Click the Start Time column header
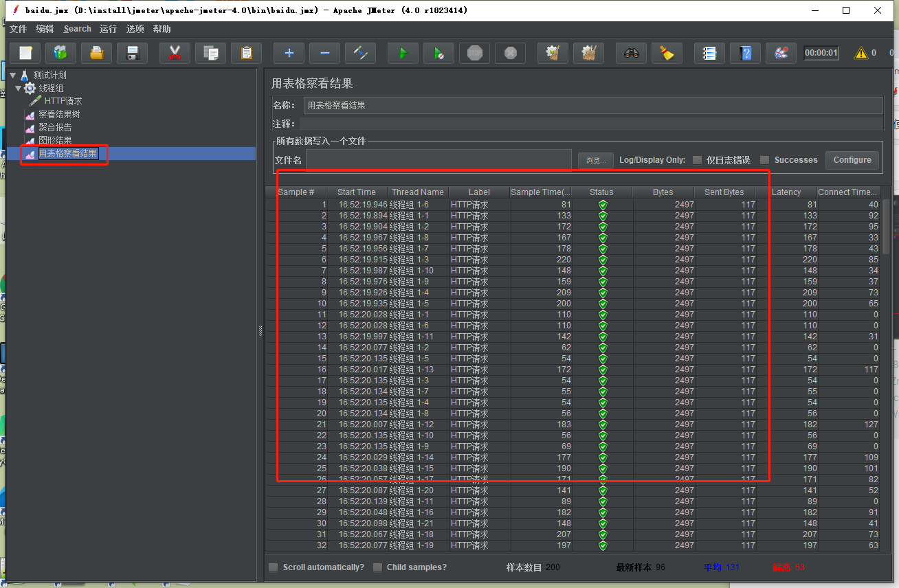Viewport: 899px width, 588px height. [357, 192]
